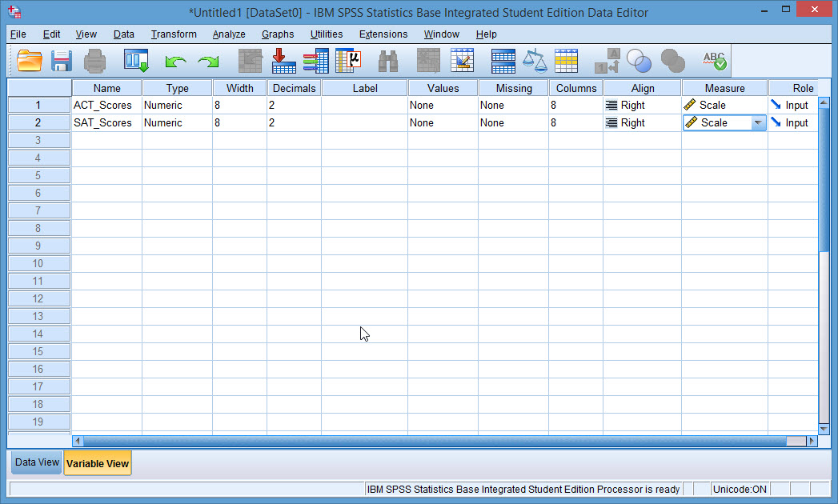The width and height of the screenshot is (838, 504).
Task: Open the Extensions menu
Action: (383, 34)
